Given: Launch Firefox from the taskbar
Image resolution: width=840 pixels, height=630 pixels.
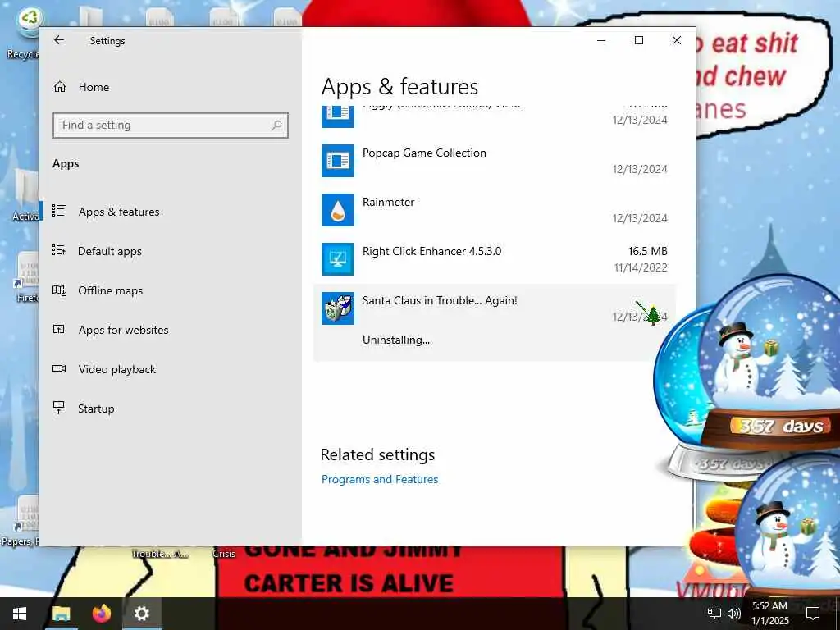Looking at the screenshot, I should pos(101,614).
